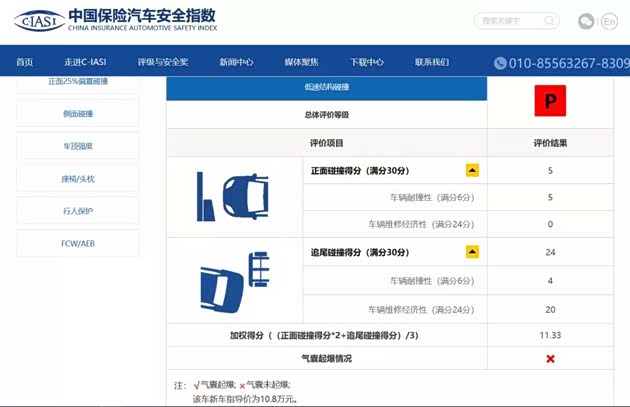Viewport: 630px width, 407px height.
Task: Open FCW/AEB sidebar item
Action: (x=77, y=243)
